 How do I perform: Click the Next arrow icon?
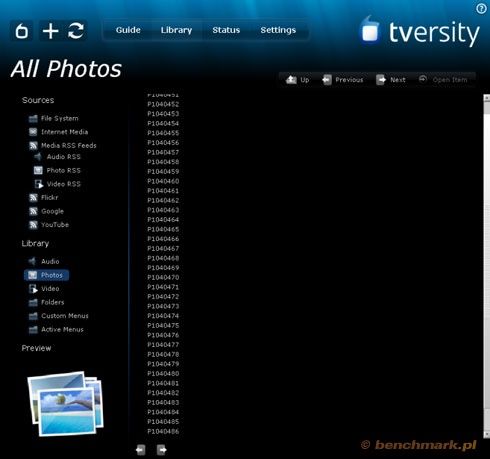381,80
